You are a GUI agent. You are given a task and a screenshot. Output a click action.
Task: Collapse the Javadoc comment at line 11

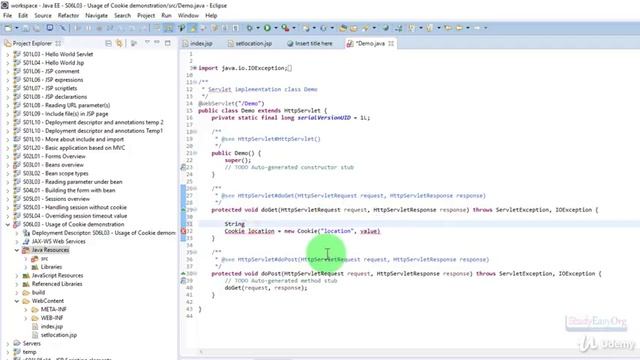(195, 82)
